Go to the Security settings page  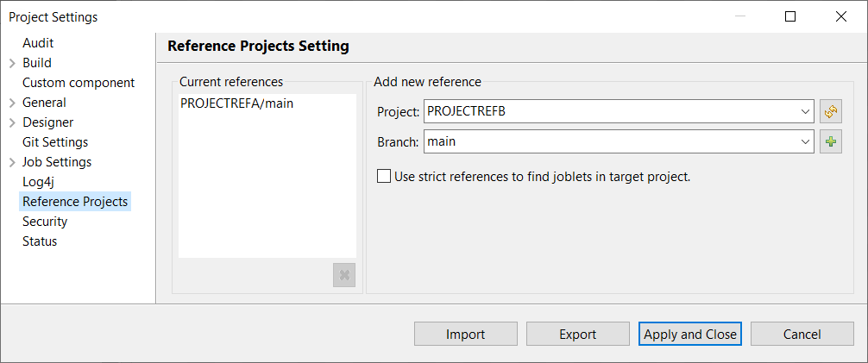point(45,222)
